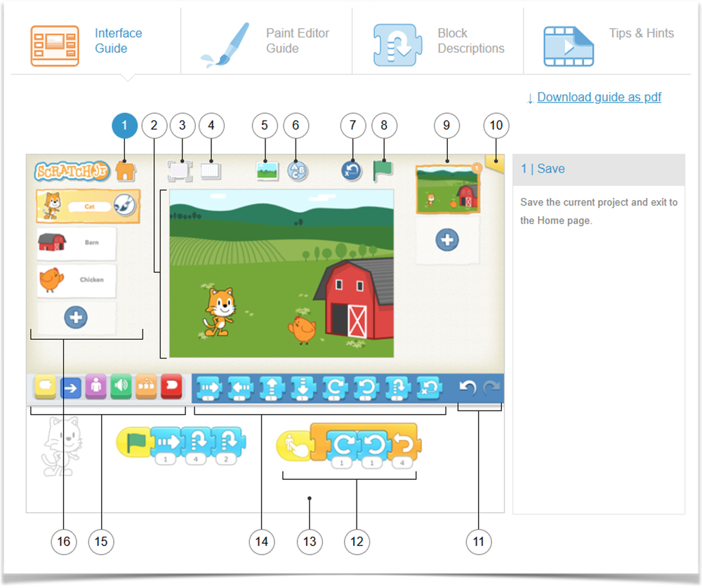Select the blue Motion block category
Viewport: 702px width, 588px height.
[71, 387]
